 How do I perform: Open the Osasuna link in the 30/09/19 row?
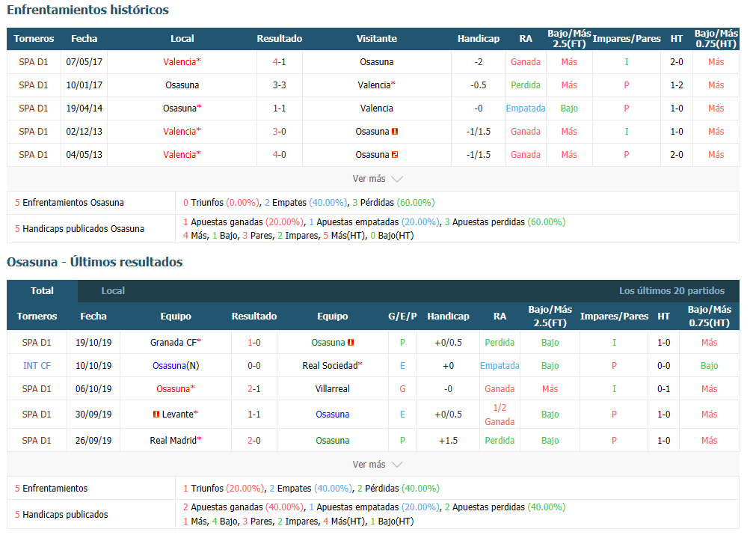click(x=332, y=414)
